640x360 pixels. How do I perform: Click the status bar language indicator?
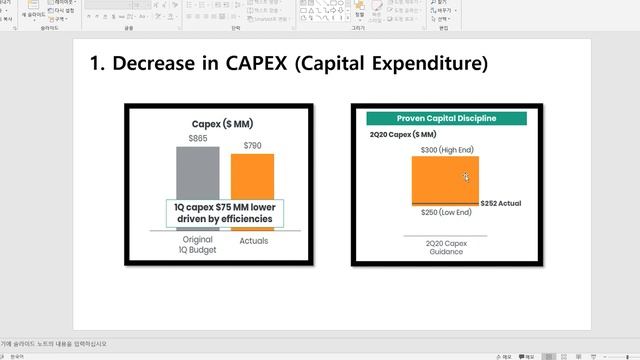click(17, 357)
